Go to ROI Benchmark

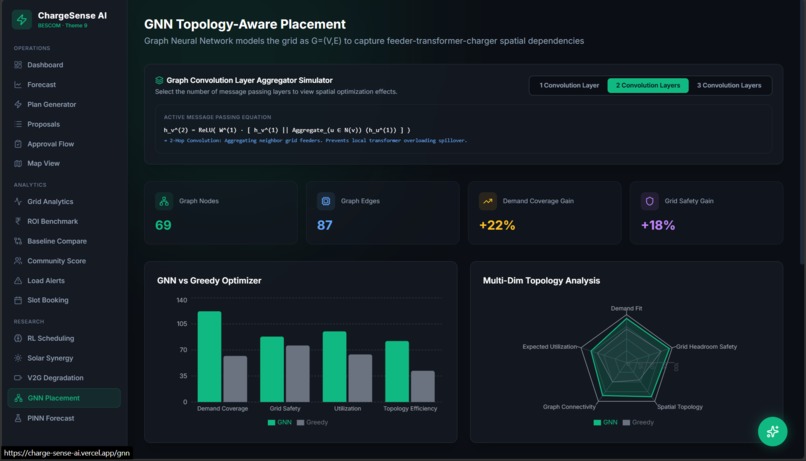click(64, 221)
